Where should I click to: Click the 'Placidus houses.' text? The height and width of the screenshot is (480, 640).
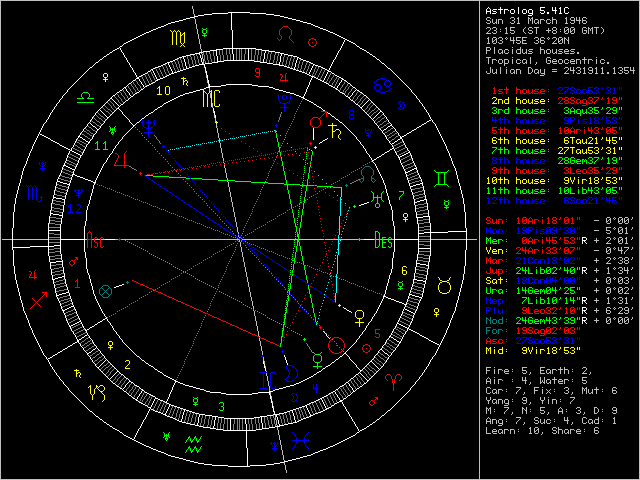coord(533,51)
